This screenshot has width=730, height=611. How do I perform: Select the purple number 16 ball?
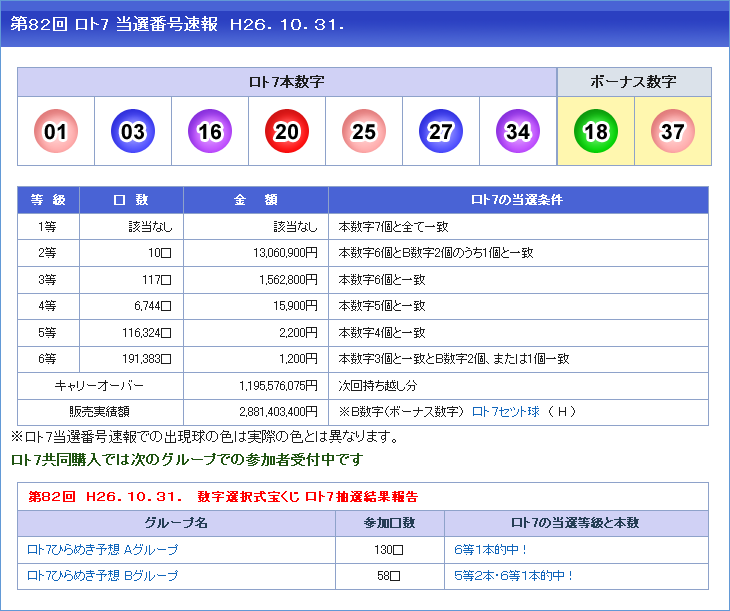click(x=210, y=131)
